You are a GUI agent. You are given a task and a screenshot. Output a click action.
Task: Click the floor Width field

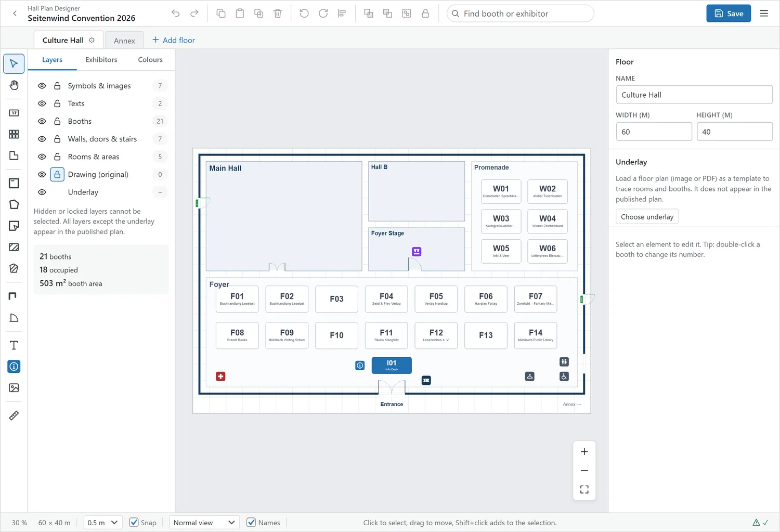pos(654,132)
